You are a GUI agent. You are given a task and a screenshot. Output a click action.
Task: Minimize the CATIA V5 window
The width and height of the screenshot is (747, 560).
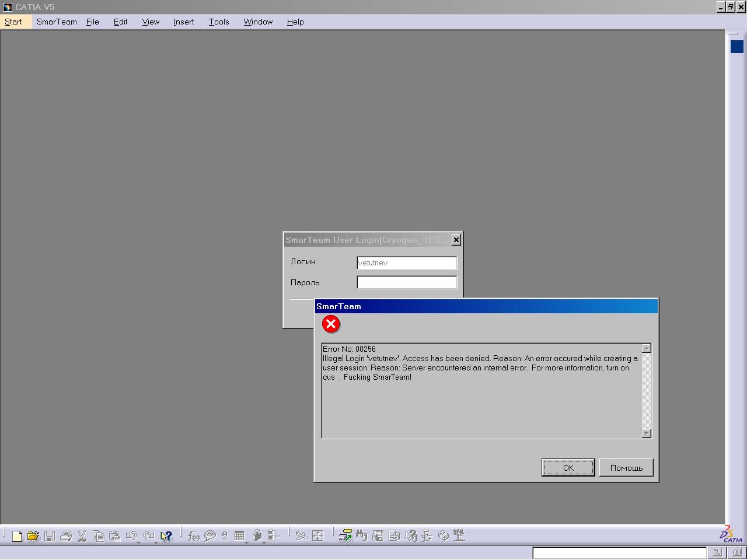click(721, 7)
